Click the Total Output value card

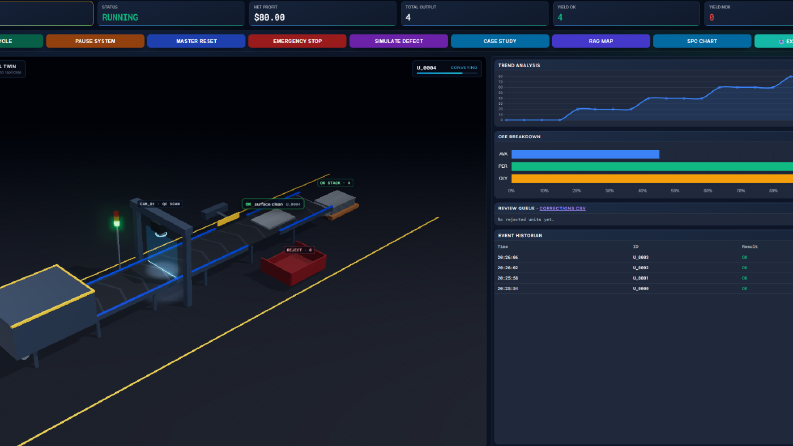[474, 13]
